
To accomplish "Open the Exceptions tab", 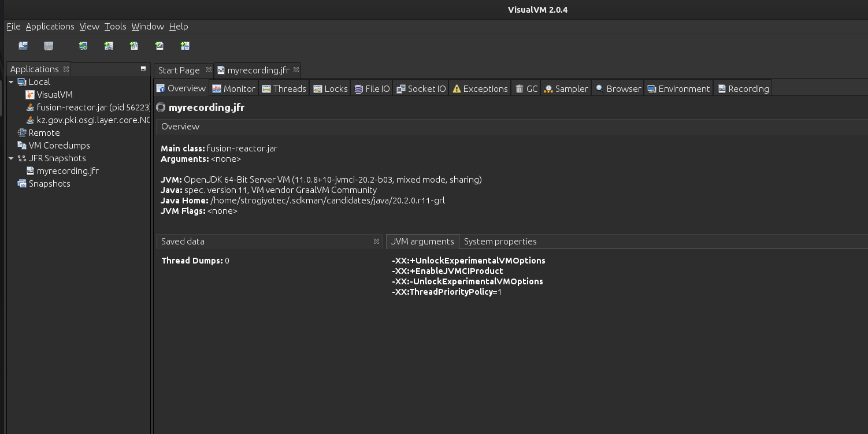I will (480, 88).
